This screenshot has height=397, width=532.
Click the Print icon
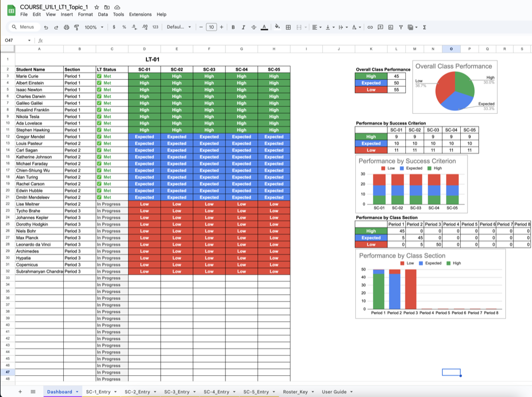pyautogui.click(x=67, y=27)
